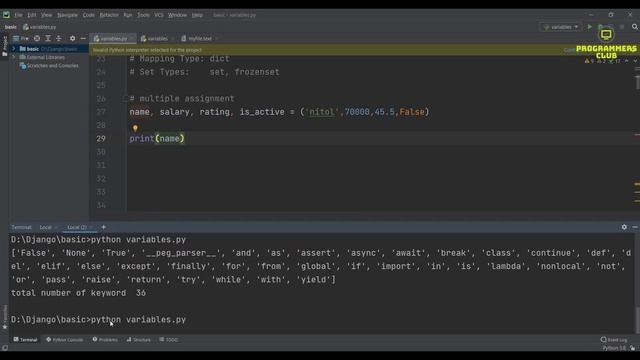Click the Python interpreter status bar widget
Image resolution: width=640 pixels, height=360 pixels.
click(614, 348)
